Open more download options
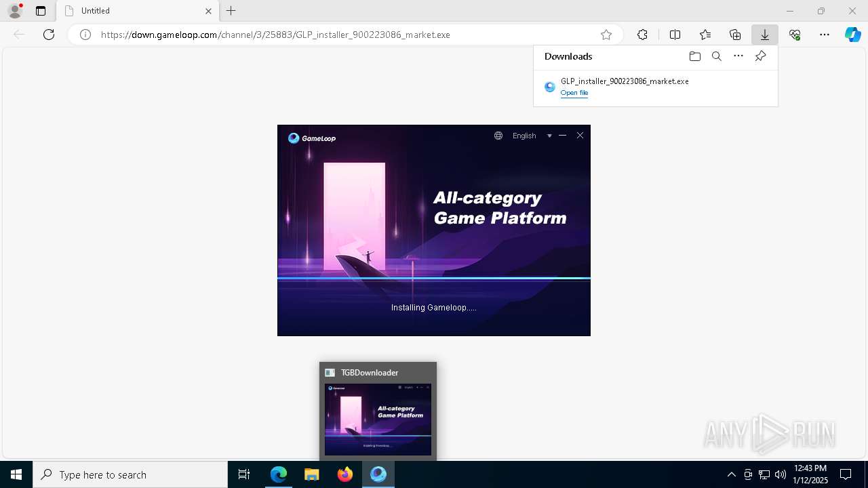The width and height of the screenshot is (868, 488). point(738,56)
